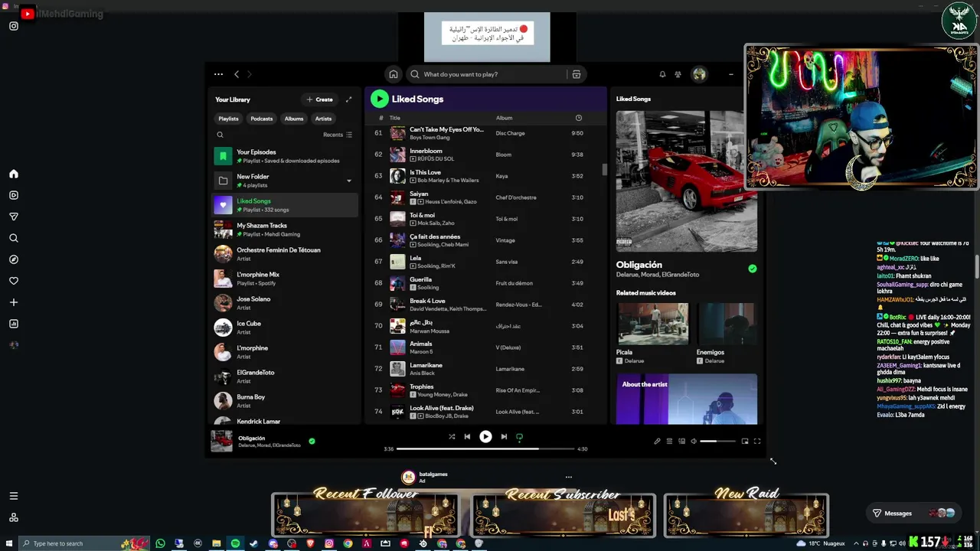Expand Your Library to full view
980x551 pixels.
coord(349,99)
